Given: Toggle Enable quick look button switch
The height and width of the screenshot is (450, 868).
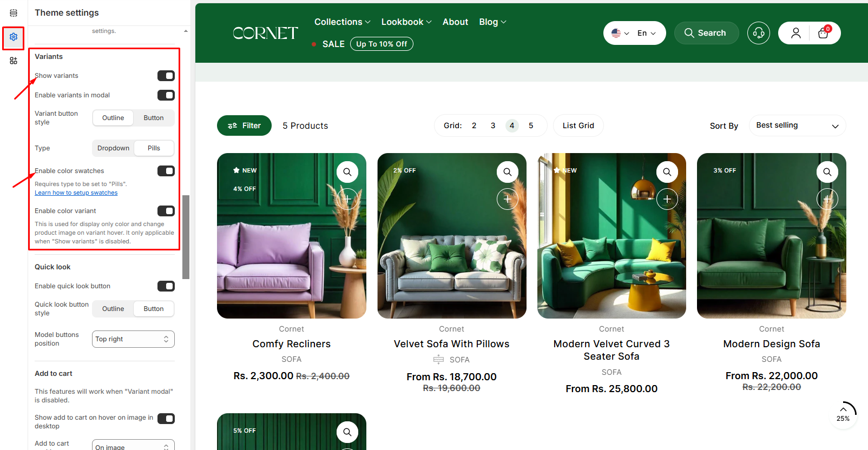Looking at the screenshot, I should 166,286.
